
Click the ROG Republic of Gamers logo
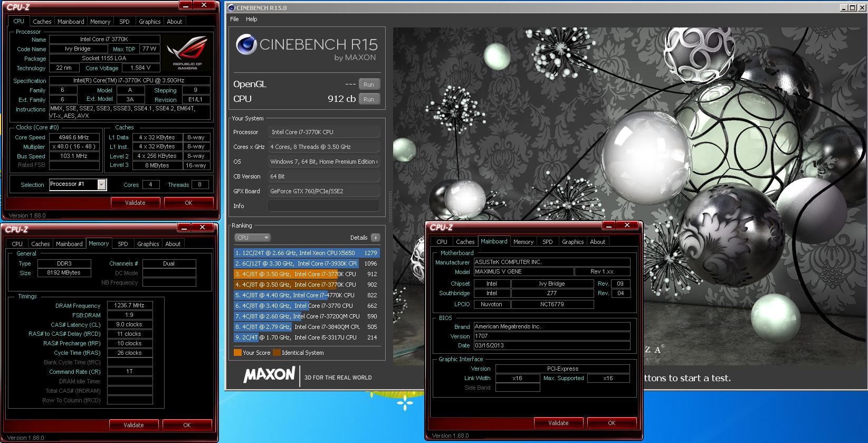tap(187, 53)
